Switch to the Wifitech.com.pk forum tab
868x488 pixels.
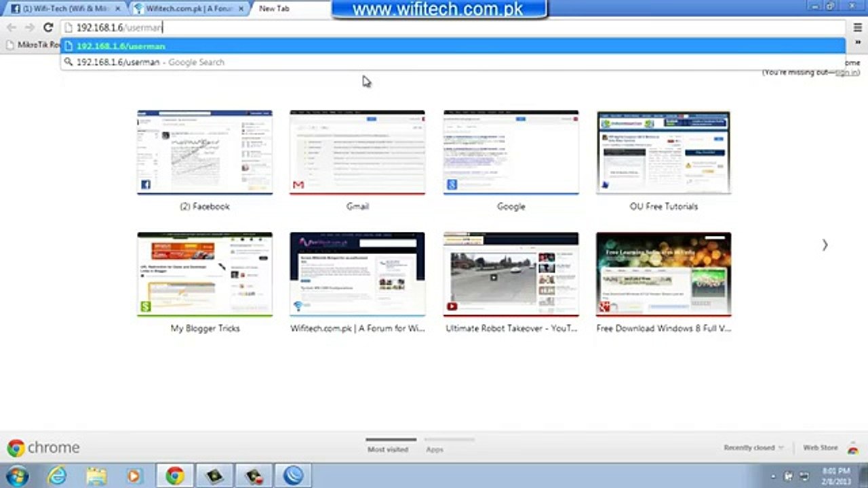(189, 9)
